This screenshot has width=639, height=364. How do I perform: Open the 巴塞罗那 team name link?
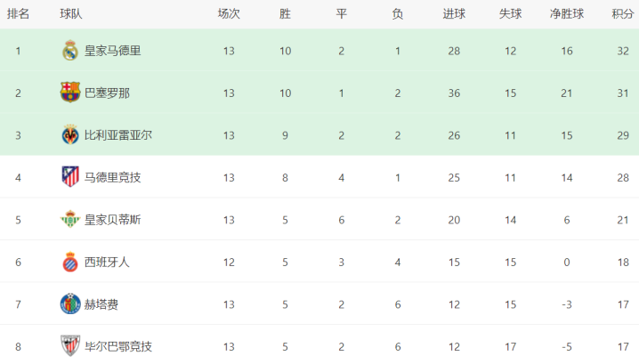tap(107, 93)
